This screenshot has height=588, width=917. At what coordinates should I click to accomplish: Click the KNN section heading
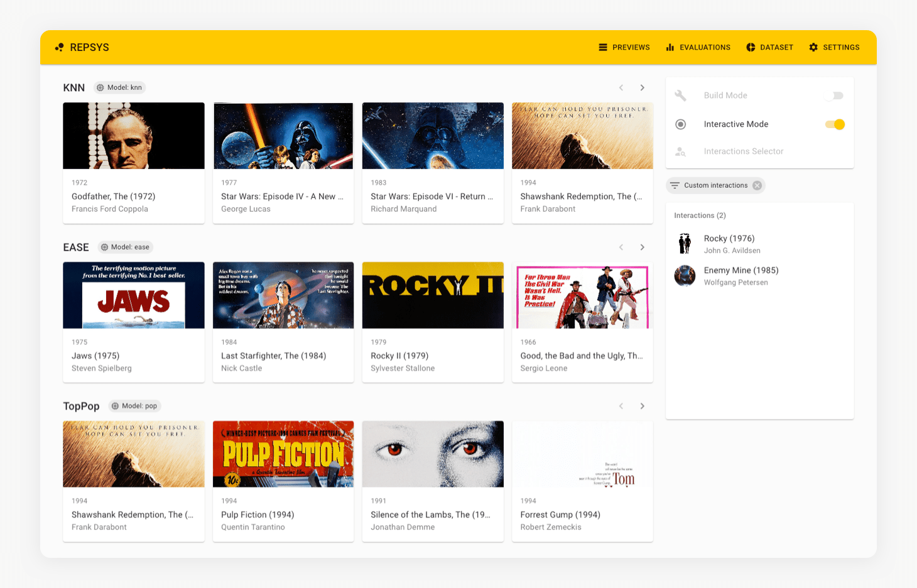[73, 88]
